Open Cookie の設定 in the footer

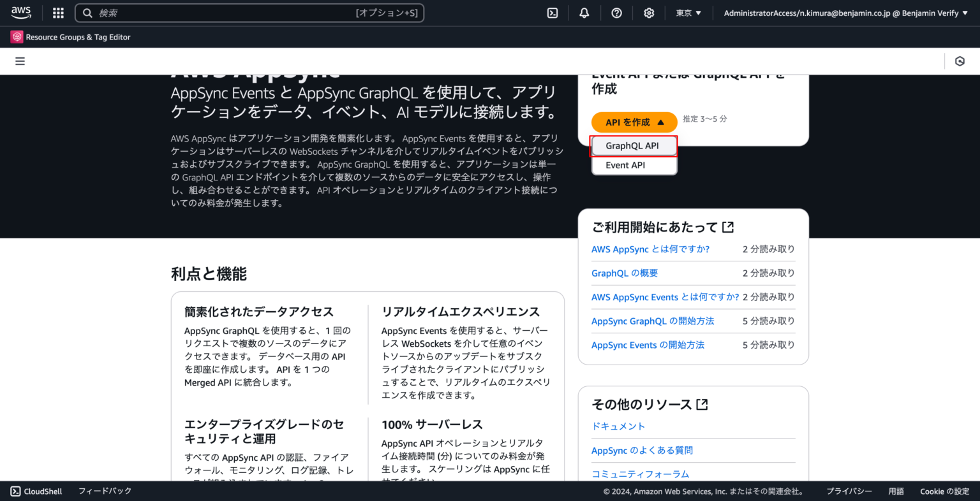click(x=944, y=491)
